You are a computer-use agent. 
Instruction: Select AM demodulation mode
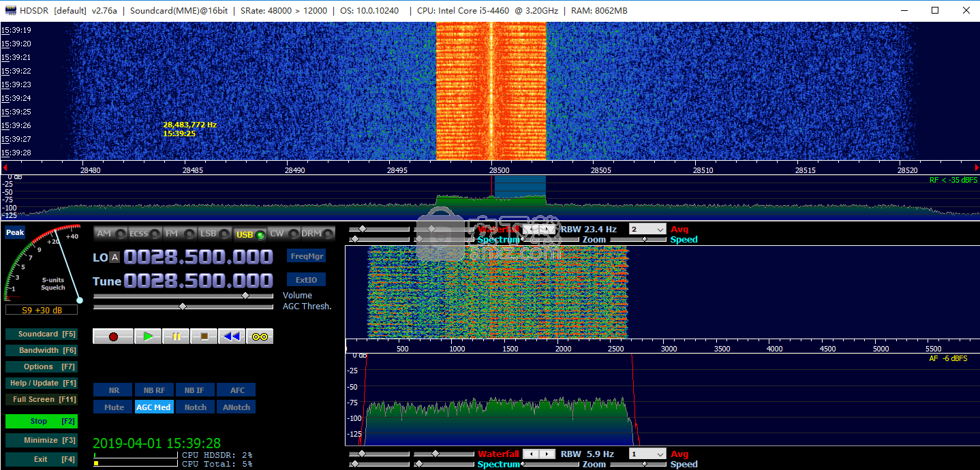pos(110,234)
